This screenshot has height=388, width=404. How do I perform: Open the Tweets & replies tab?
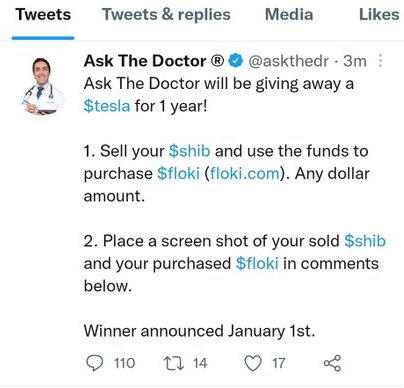click(x=166, y=15)
